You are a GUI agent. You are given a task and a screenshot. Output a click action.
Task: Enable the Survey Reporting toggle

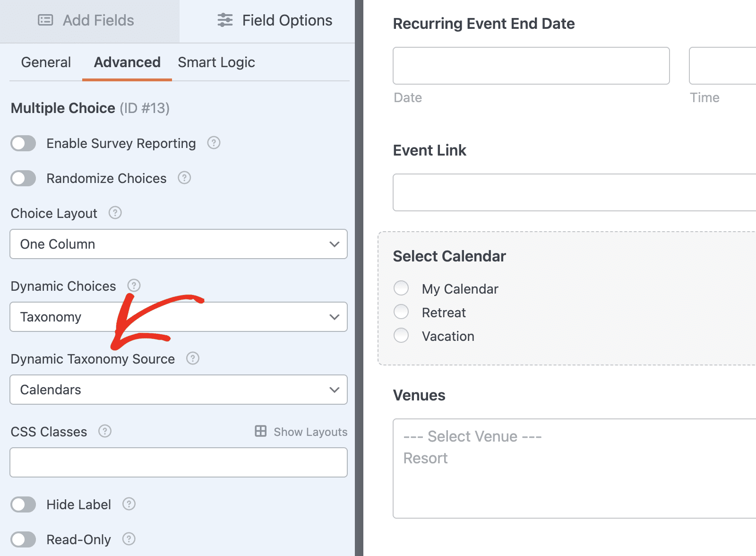pos(24,143)
